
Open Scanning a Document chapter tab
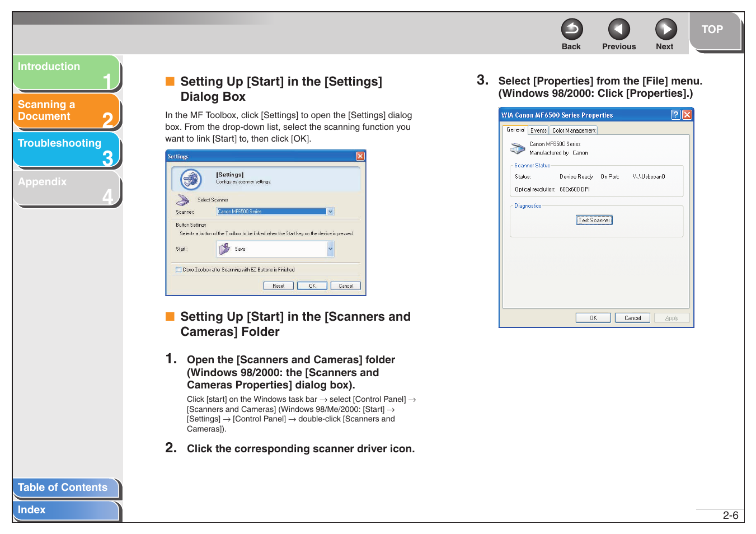point(66,111)
